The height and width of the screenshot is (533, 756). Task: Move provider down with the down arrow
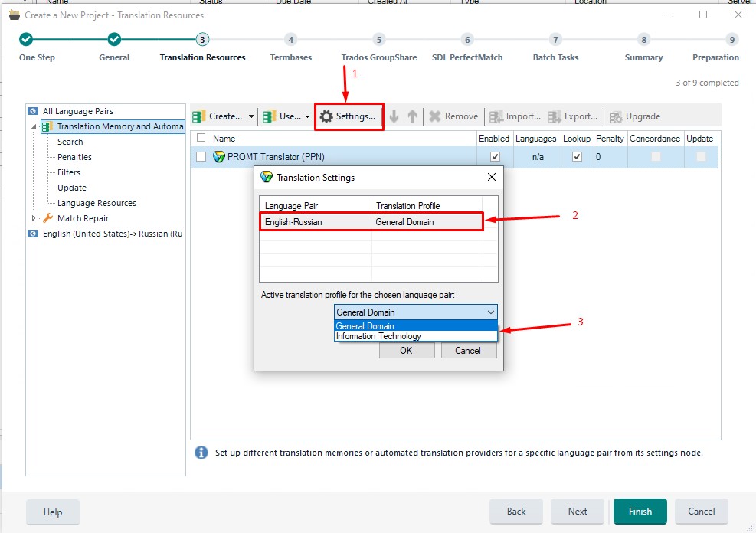(394, 116)
